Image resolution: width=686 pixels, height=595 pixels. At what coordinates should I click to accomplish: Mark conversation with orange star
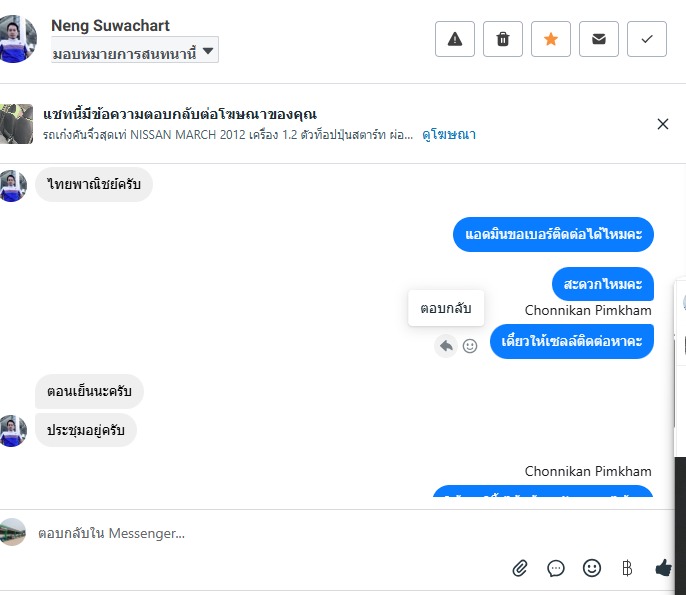(x=551, y=39)
